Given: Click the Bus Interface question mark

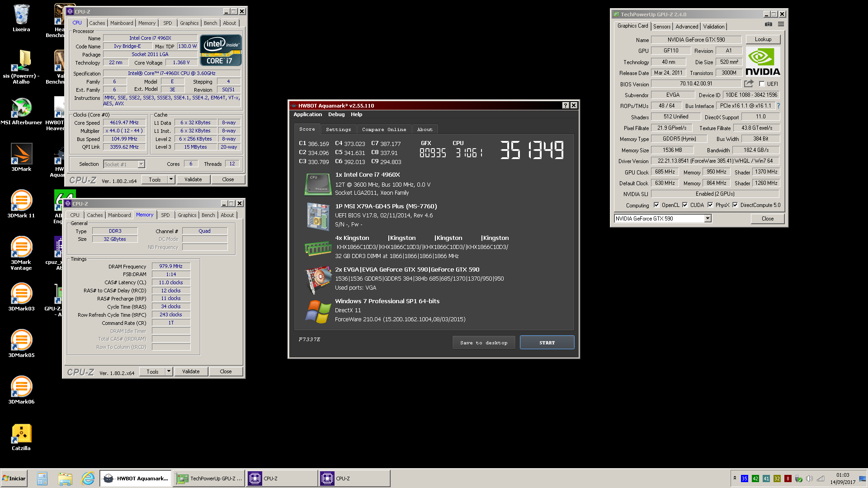Looking at the screenshot, I should [x=778, y=106].
